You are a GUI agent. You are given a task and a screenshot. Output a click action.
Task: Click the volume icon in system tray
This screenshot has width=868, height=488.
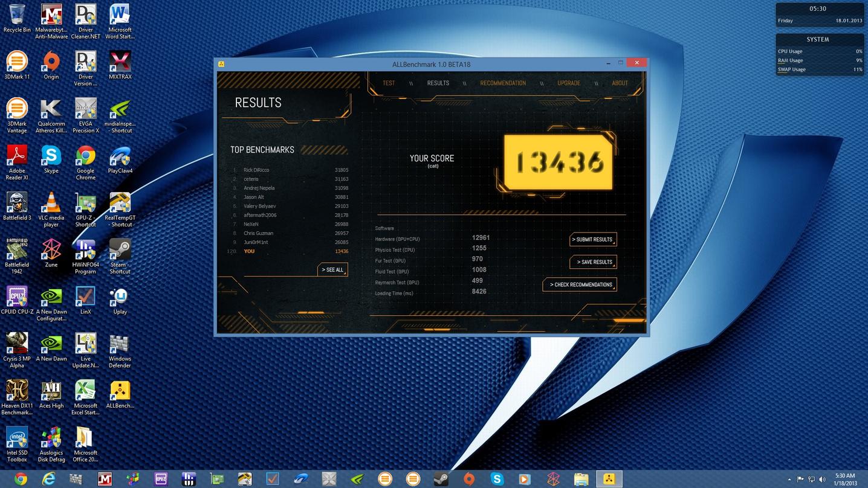pos(822,480)
